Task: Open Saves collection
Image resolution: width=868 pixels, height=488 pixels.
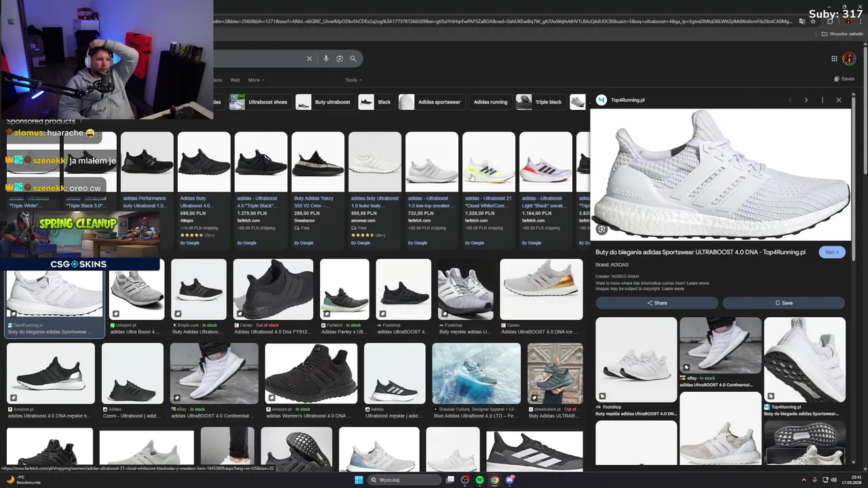Action: (844, 79)
